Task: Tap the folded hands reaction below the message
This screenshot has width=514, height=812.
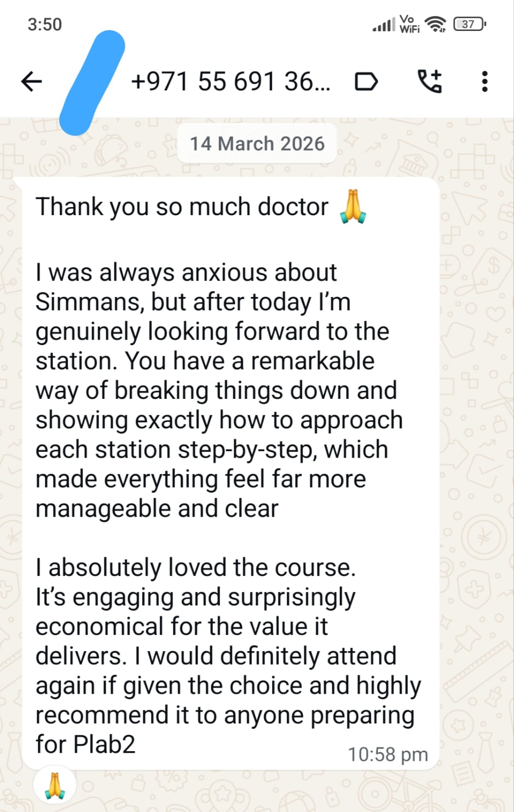Action: (x=55, y=786)
